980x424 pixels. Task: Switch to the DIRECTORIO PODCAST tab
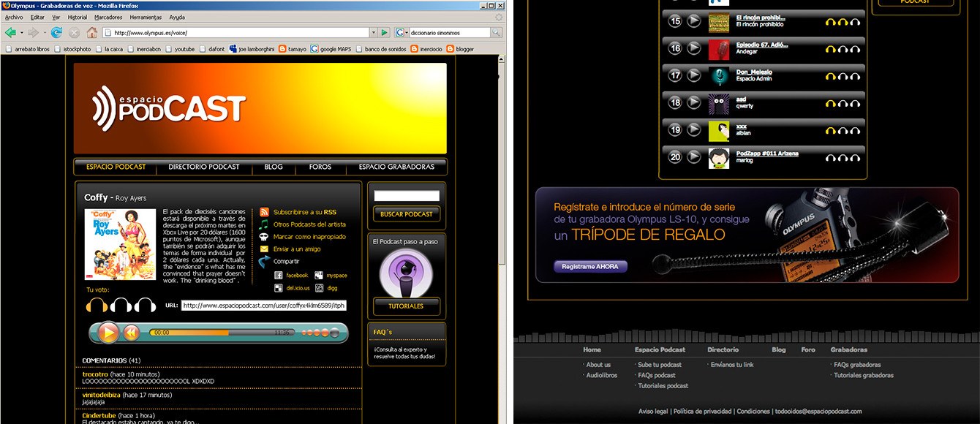(x=203, y=167)
